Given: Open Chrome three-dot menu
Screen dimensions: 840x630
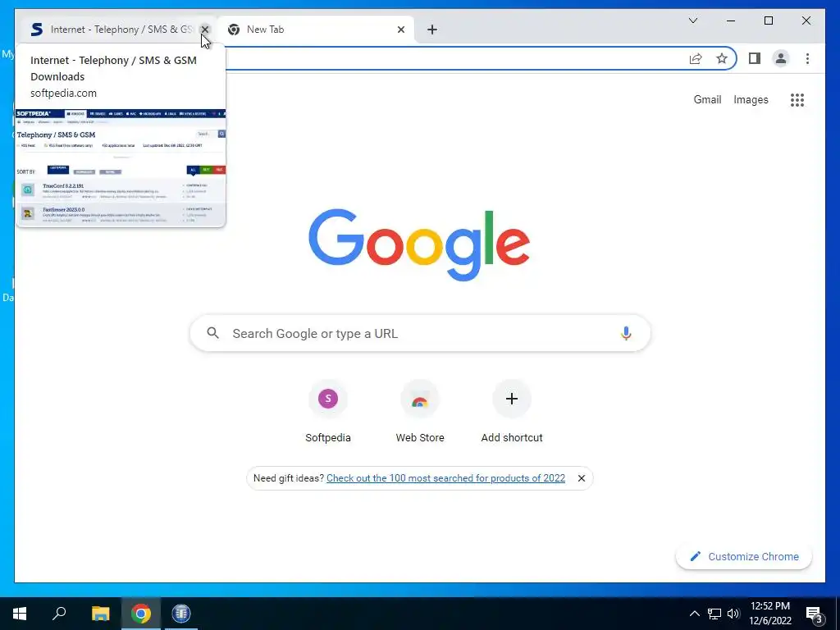Looking at the screenshot, I should [x=807, y=58].
